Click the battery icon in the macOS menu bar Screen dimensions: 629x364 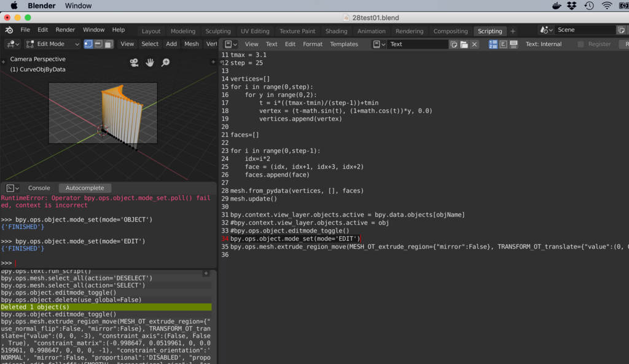click(x=624, y=6)
